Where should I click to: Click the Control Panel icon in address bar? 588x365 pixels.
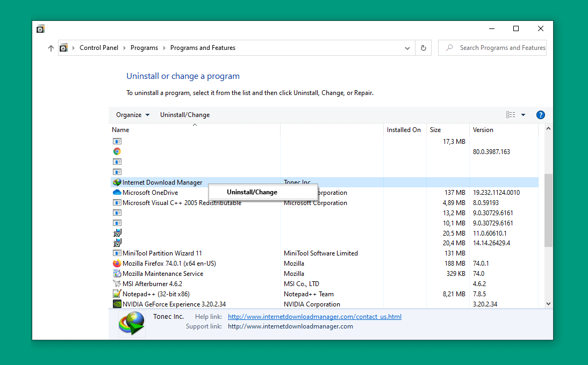[64, 48]
